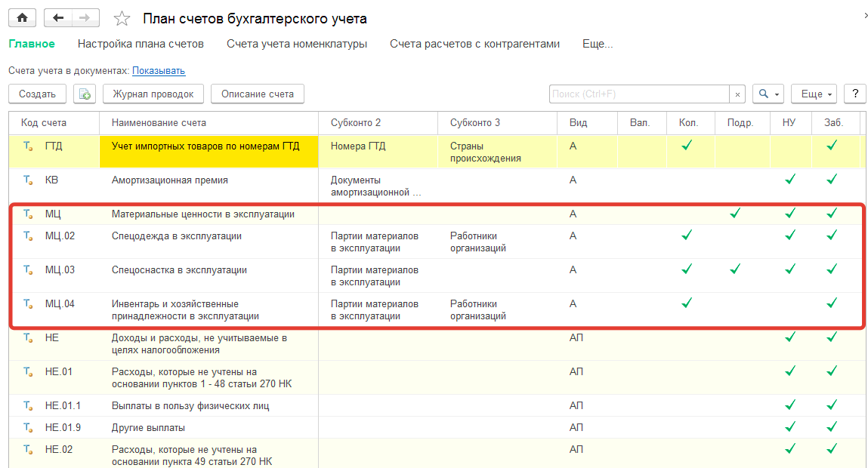Open Журнал проводок
The image size is (868, 468).
pos(153,94)
